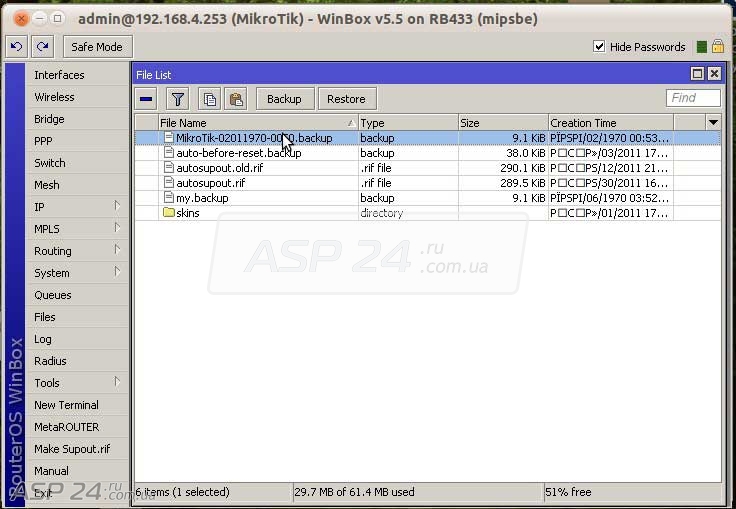The image size is (736, 509).
Task: Click file icon of autosupout.rif
Action: (x=169, y=183)
